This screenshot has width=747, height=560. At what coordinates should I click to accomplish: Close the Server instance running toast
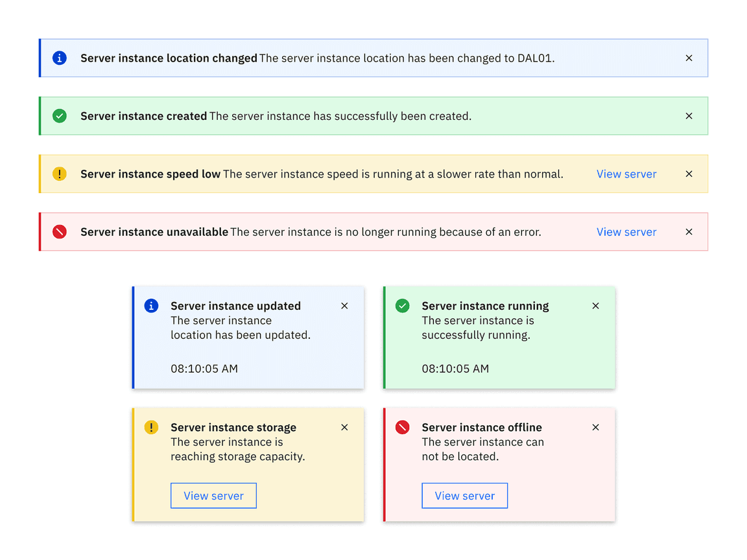coord(596,306)
